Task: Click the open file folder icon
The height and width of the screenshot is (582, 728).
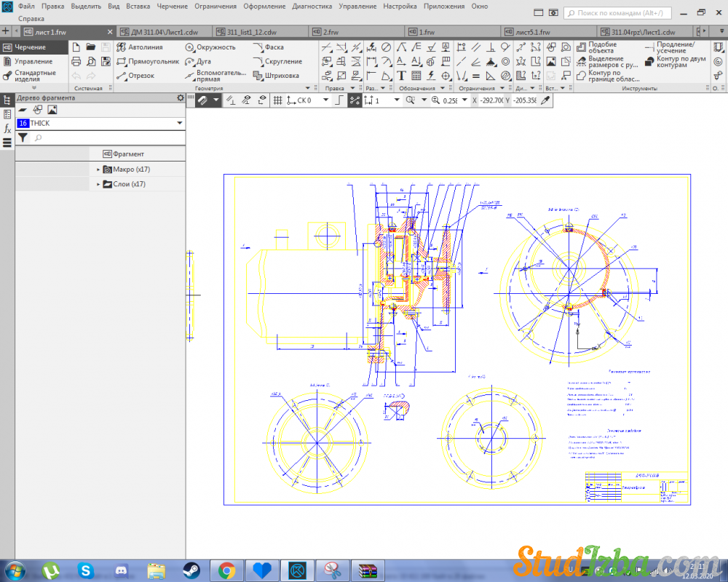Action: [x=91, y=47]
